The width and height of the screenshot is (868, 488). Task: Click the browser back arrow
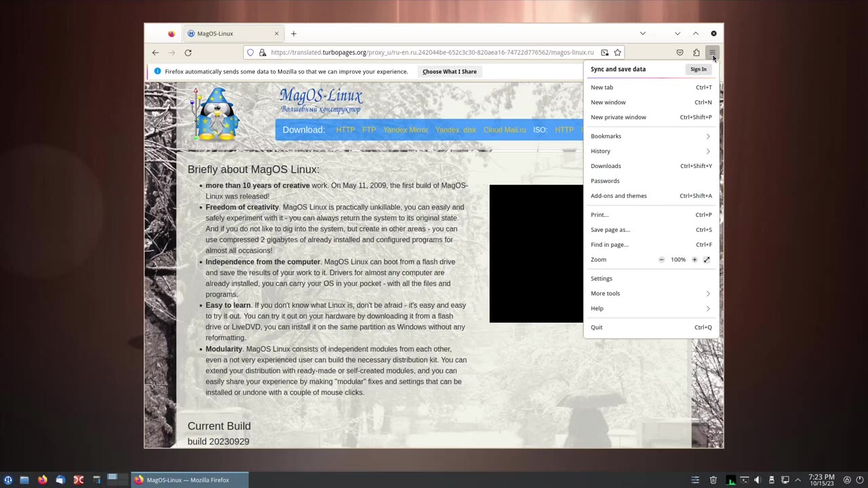point(155,53)
